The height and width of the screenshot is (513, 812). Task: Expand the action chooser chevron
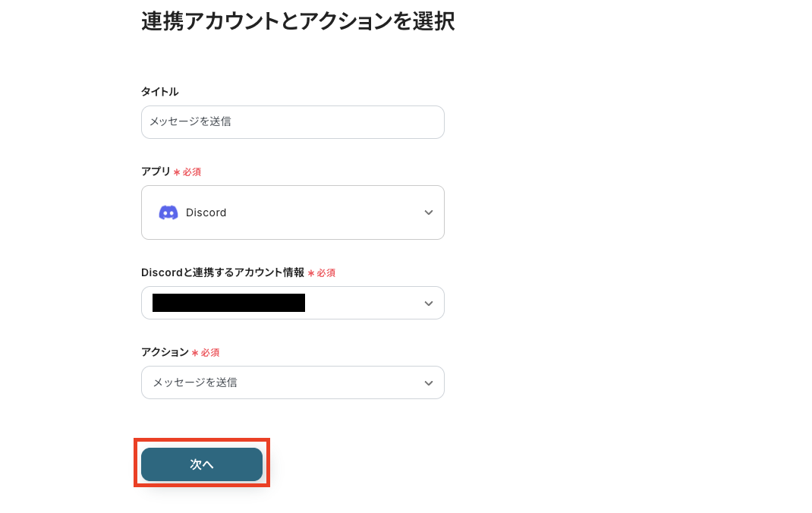(428, 382)
